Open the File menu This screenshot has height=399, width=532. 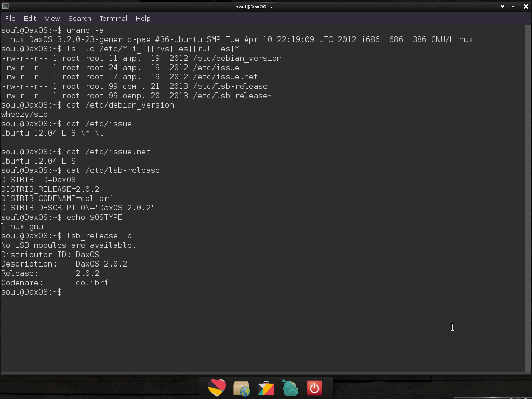(x=10, y=18)
